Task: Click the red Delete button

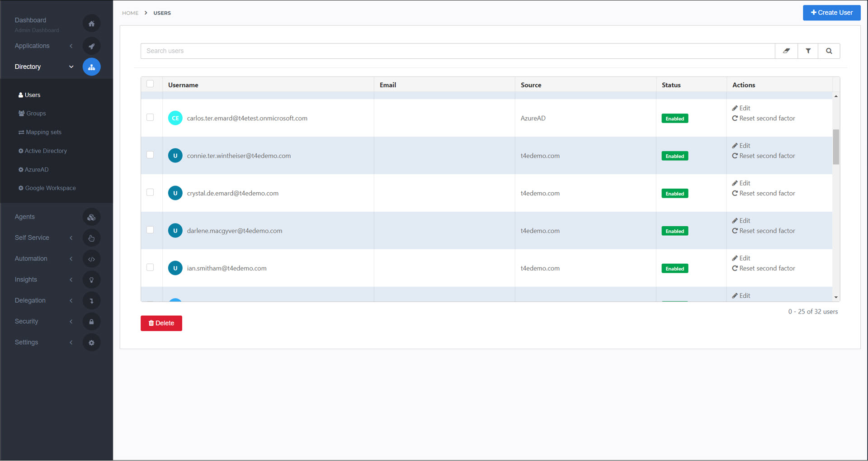Action: coord(161,323)
